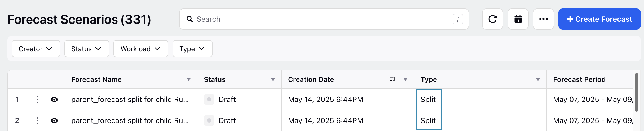Viewport: 644px width, 131px height.
Task: Expand the Workload filter dropdown
Action: (141, 49)
